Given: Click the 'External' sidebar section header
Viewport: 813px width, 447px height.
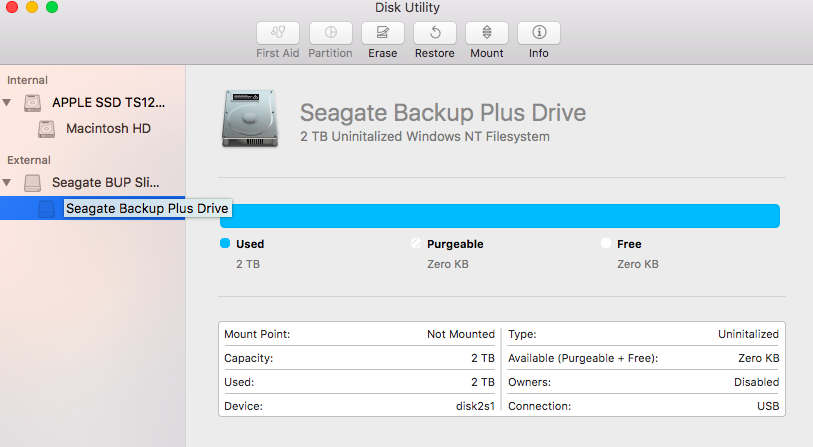Looking at the screenshot, I should [29, 160].
